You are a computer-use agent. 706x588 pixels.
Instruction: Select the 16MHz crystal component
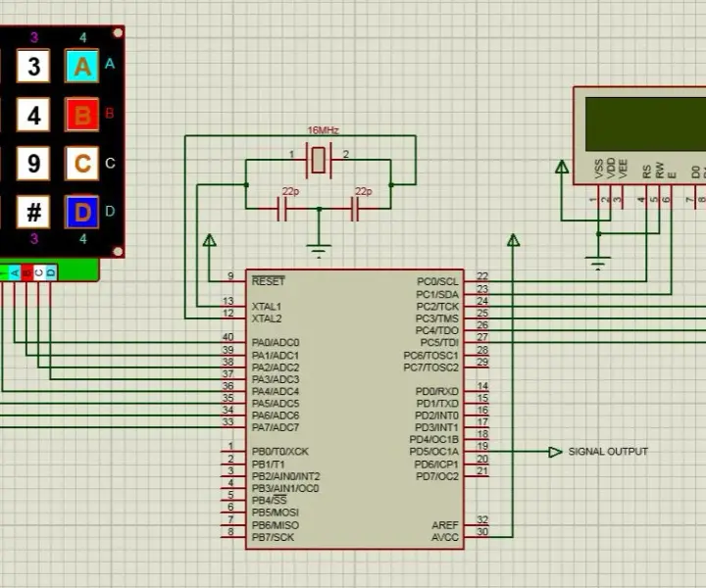pyautogui.click(x=319, y=160)
